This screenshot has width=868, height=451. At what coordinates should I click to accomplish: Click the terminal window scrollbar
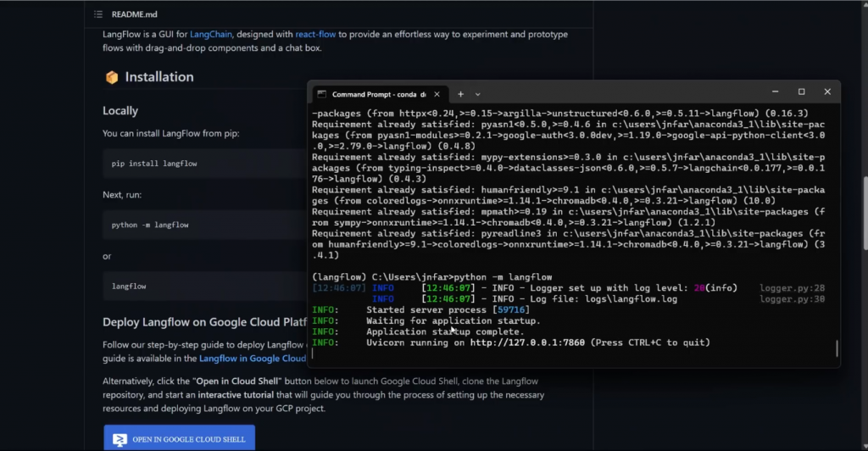(837, 348)
